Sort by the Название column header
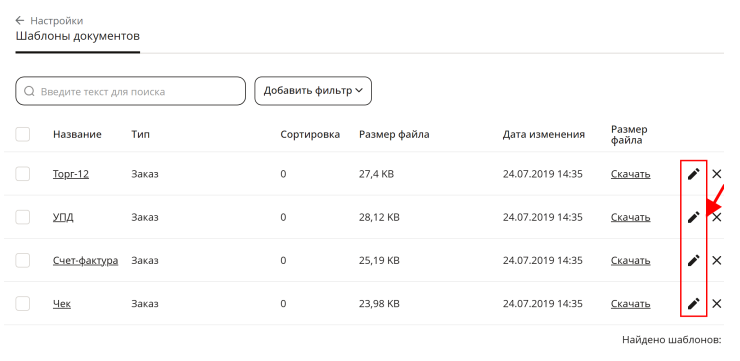 point(77,134)
